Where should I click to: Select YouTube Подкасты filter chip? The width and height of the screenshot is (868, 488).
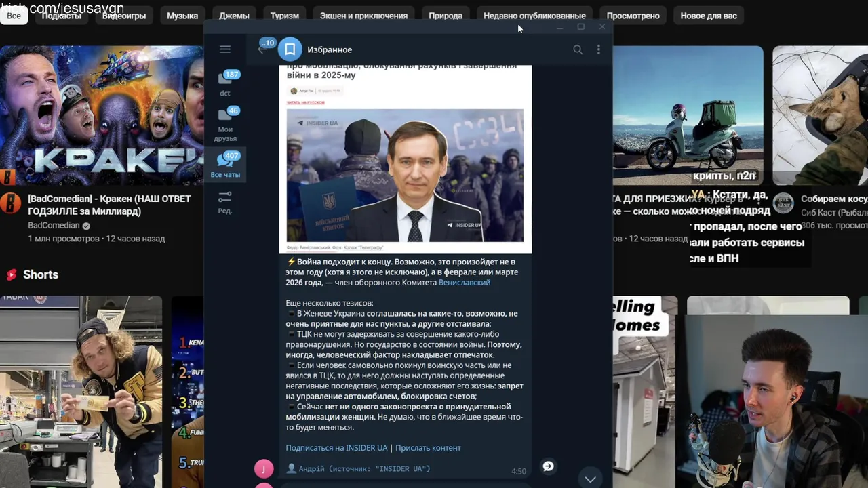pos(61,16)
